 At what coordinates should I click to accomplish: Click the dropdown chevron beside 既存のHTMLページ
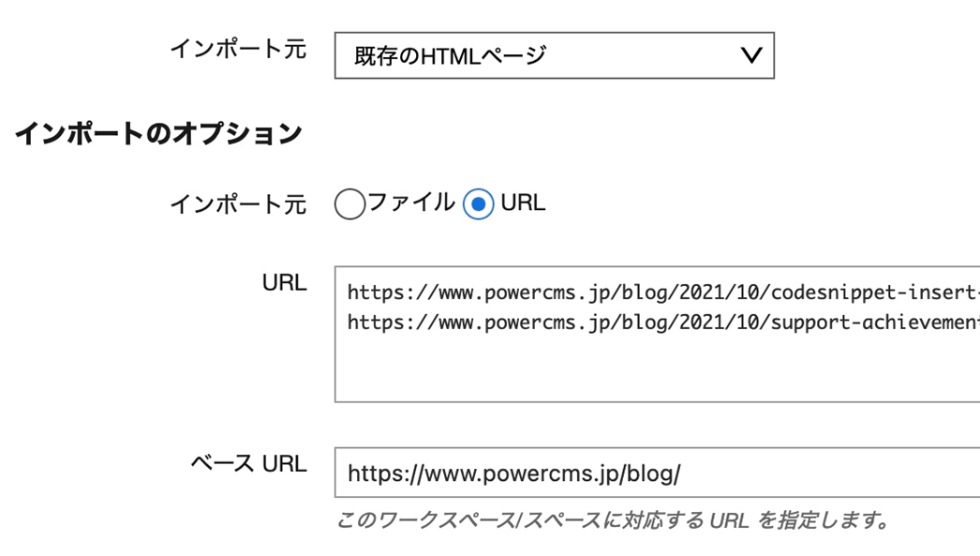748,55
